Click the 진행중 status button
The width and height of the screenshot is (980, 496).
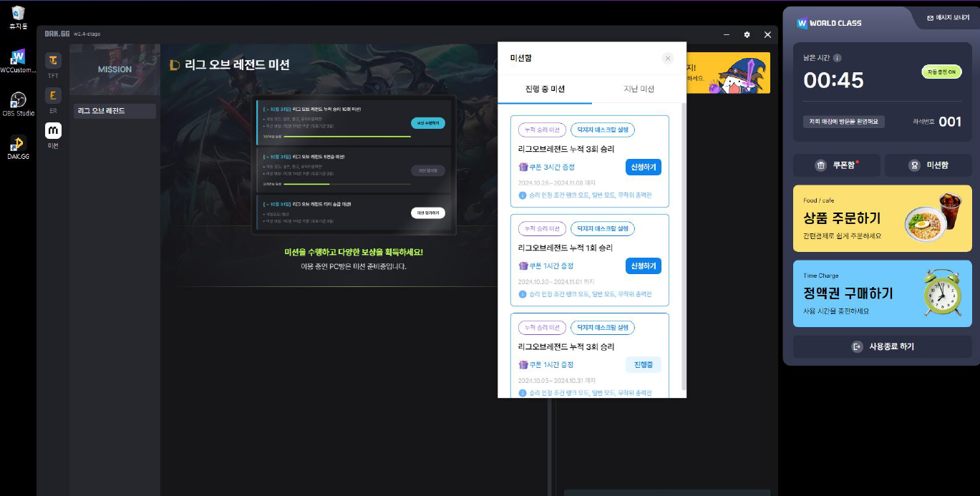643,365
